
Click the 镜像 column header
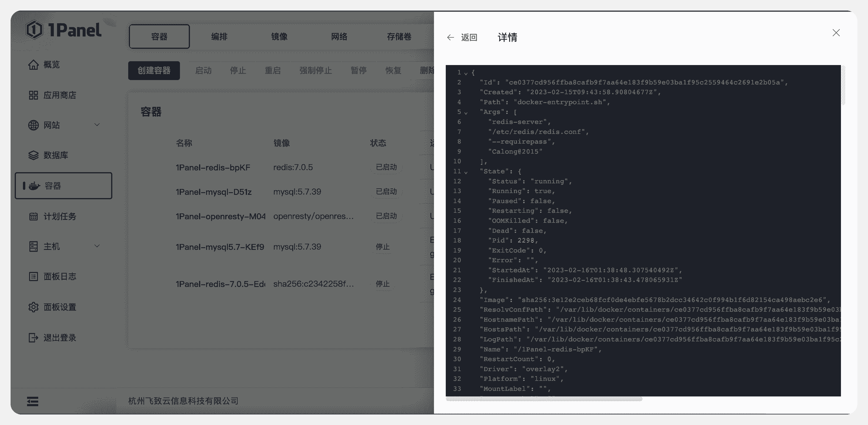[x=281, y=143]
